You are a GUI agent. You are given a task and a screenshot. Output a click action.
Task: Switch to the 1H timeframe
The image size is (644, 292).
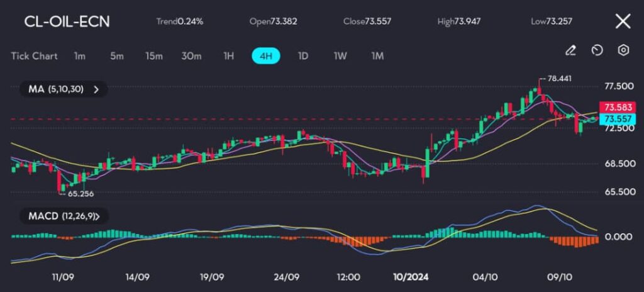click(x=229, y=56)
